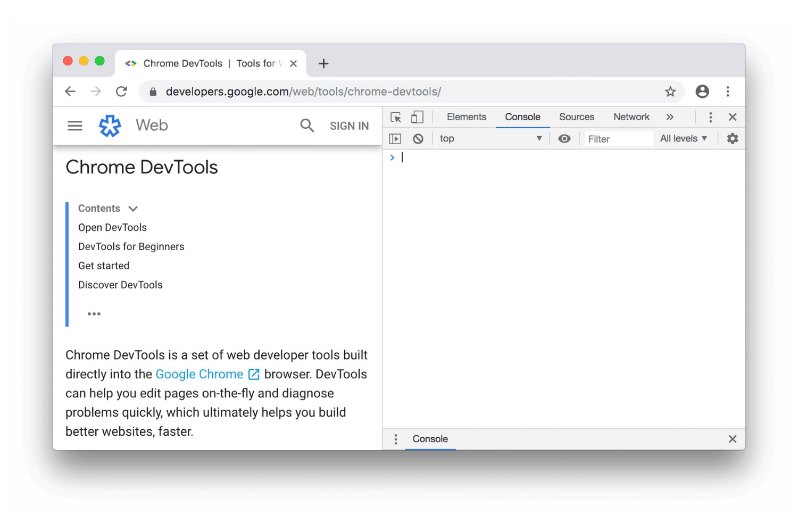Click the search magnifier icon
Viewport: 798px width, 532px height.
(x=307, y=126)
